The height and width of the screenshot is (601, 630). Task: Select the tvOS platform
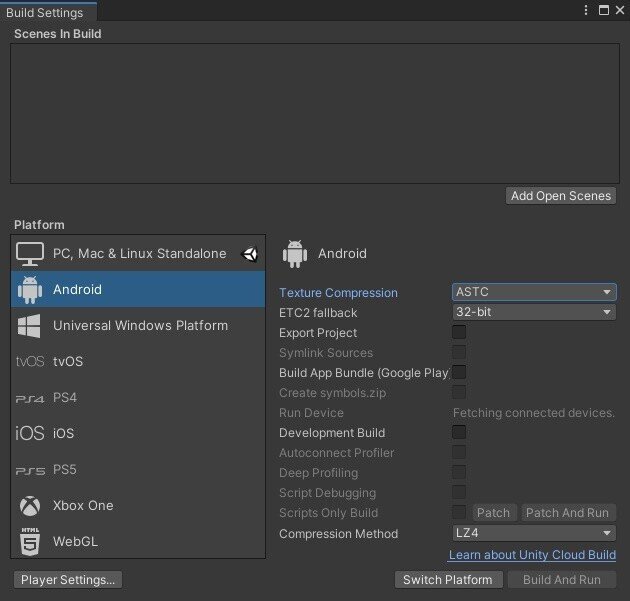coord(138,362)
